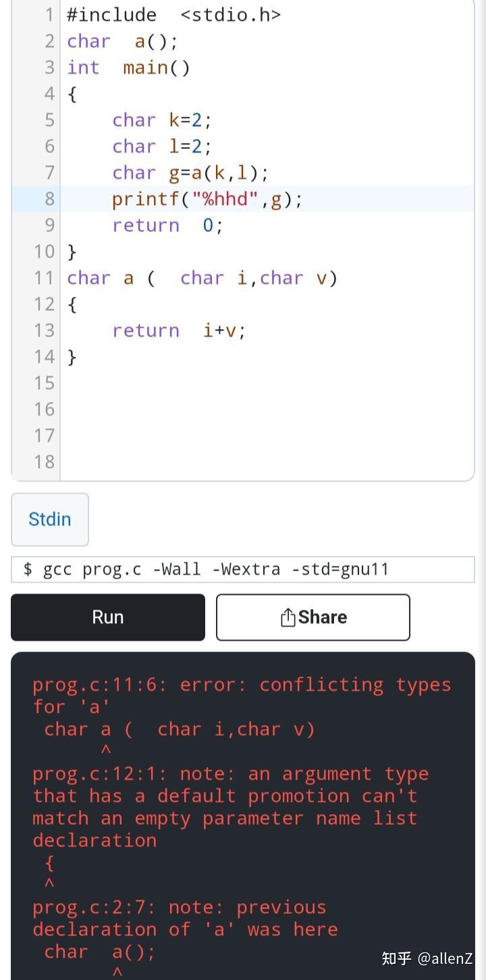Viewport: 486px width, 980px height.
Task: Click the 'conflicting types' error message
Action: coord(241,695)
